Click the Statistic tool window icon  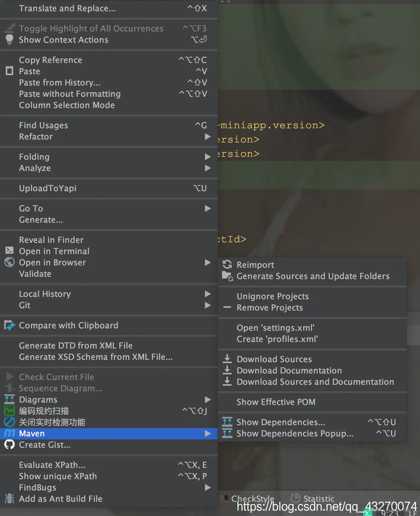[295, 498]
